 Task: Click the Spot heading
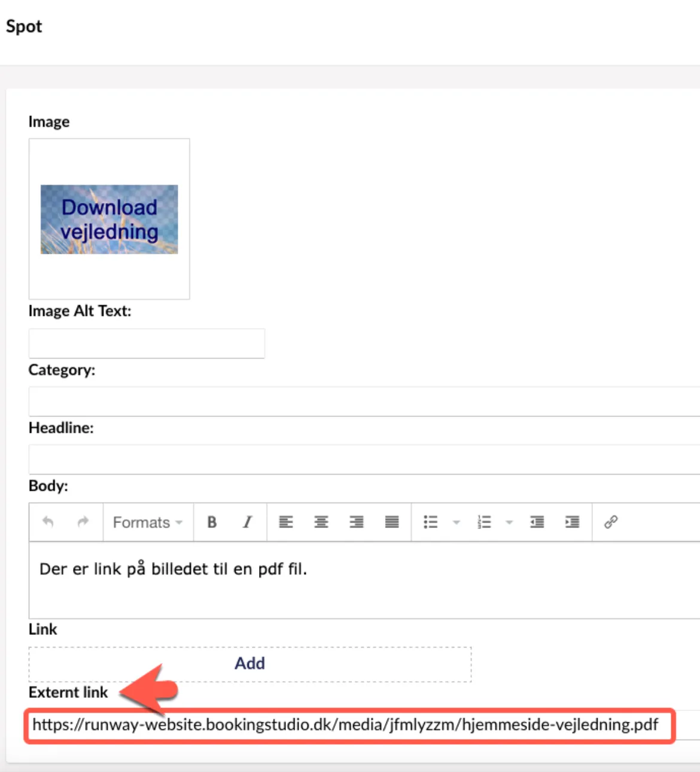[x=24, y=26]
